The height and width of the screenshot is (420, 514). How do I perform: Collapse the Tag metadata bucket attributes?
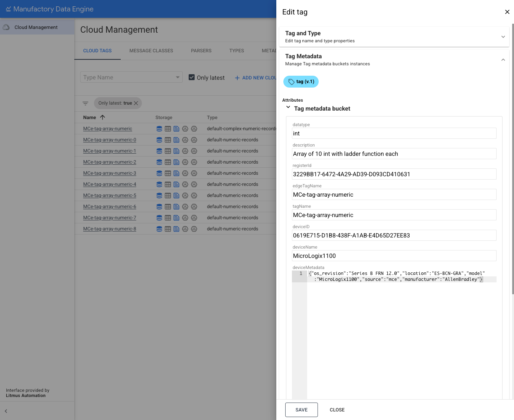pyautogui.click(x=288, y=107)
